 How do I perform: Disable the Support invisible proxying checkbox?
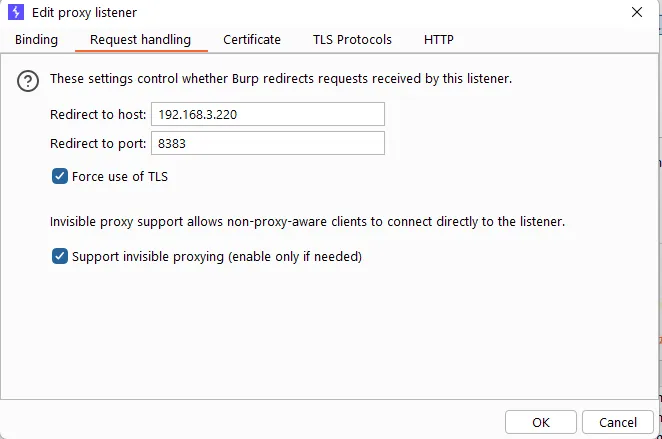tap(60, 257)
